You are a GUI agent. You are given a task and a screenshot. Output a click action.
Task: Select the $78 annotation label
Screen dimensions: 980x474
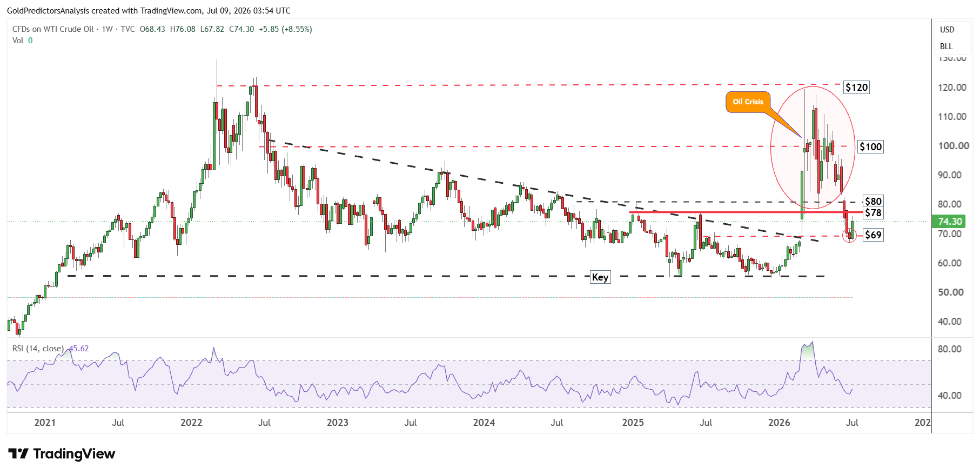873,213
